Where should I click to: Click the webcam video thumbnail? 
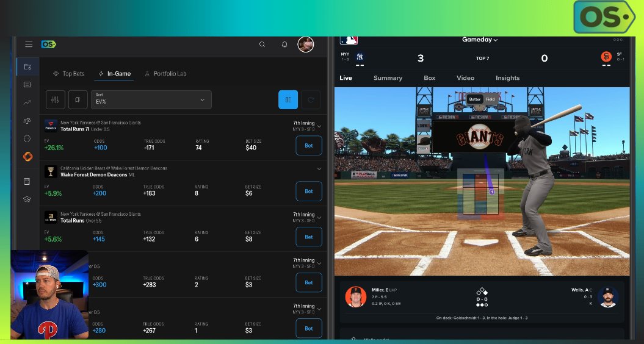[49, 295]
